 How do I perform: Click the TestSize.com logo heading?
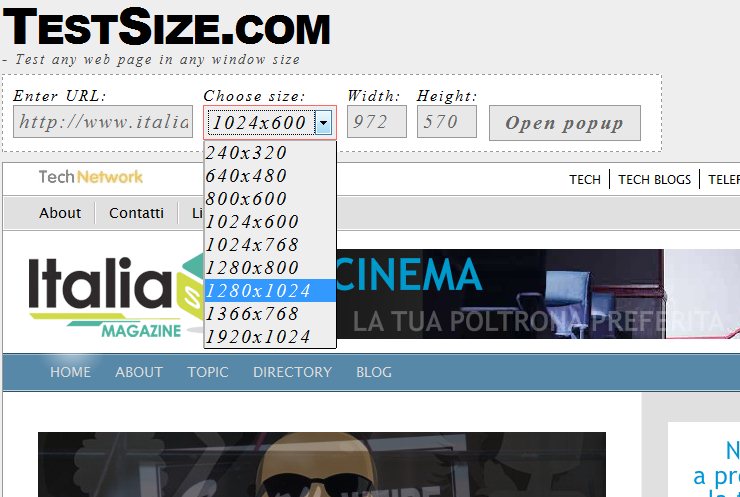pyautogui.click(x=166, y=27)
